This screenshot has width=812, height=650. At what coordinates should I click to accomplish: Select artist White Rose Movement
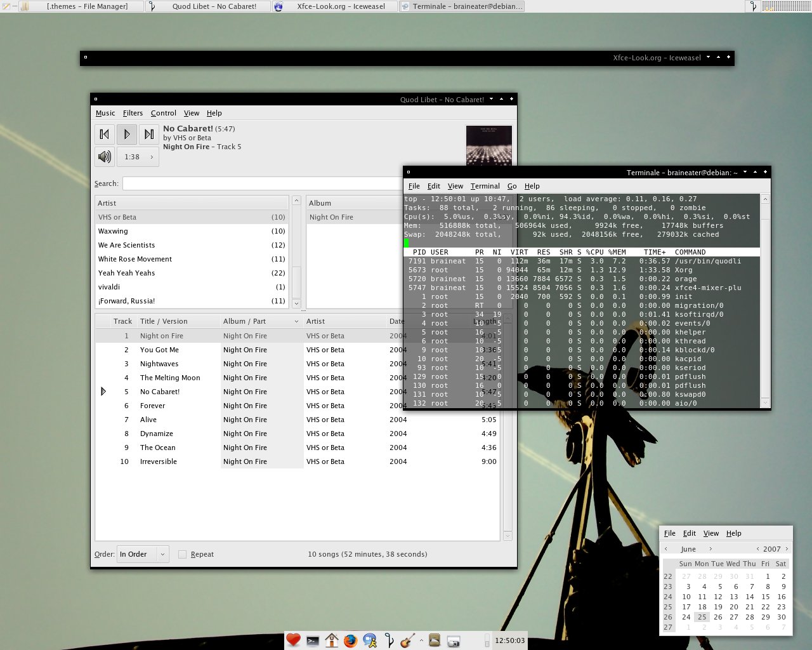[x=192, y=259]
